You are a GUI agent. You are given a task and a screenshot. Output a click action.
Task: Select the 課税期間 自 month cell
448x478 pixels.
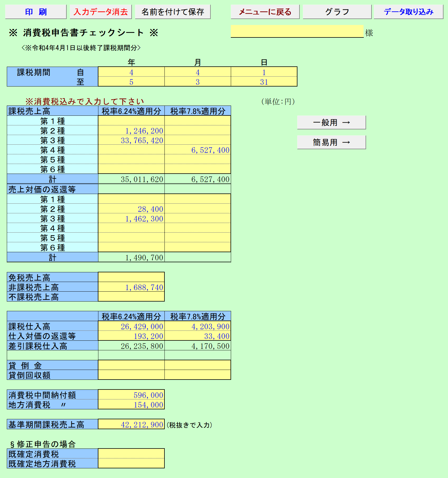point(198,72)
